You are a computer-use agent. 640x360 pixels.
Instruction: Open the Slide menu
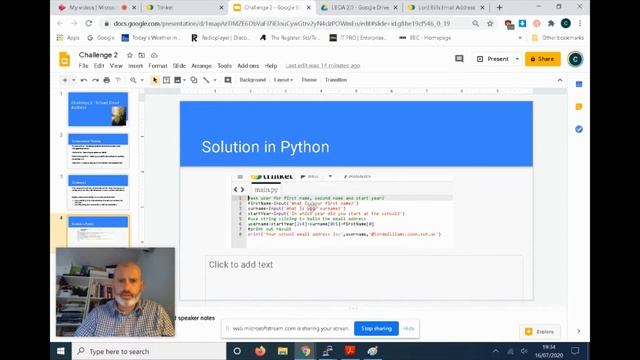pyautogui.click(x=179, y=66)
